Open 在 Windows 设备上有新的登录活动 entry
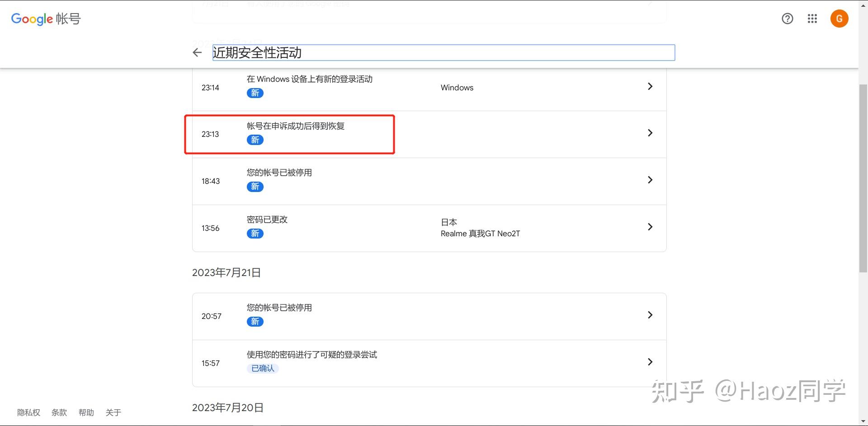The height and width of the screenshot is (426, 868). click(x=310, y=79)
